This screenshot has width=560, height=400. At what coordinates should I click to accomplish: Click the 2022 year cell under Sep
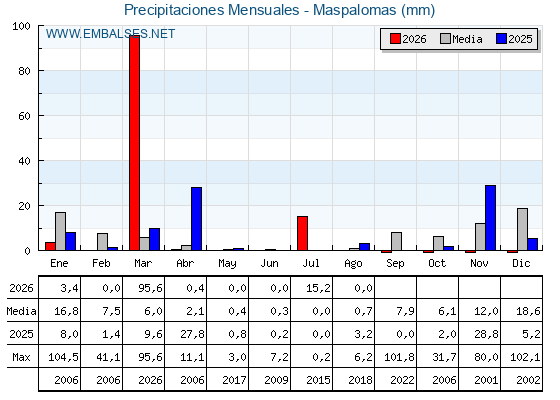click(x=396, y=380)
